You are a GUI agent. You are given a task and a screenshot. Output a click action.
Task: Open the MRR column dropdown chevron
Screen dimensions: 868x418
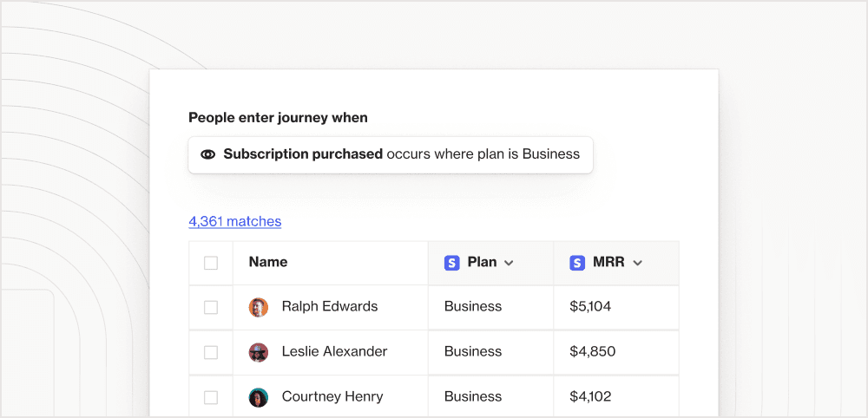(637, 263)
